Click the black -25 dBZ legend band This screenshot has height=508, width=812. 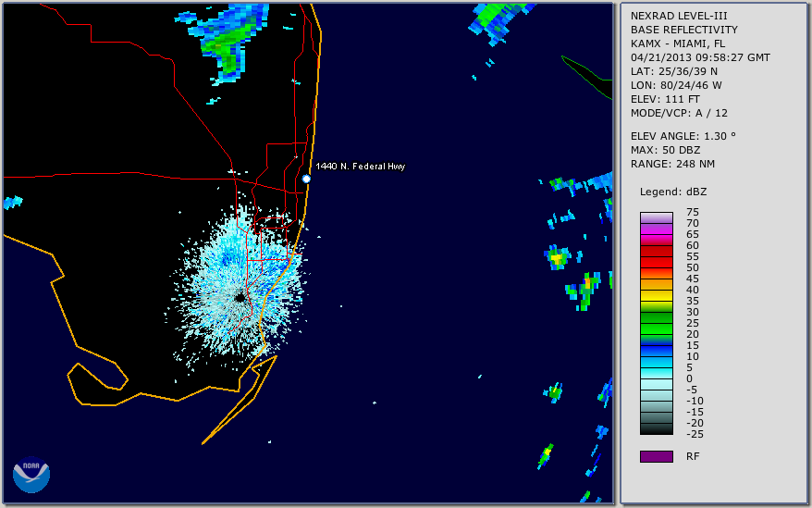pyautogui.click(x=656, y=428)
